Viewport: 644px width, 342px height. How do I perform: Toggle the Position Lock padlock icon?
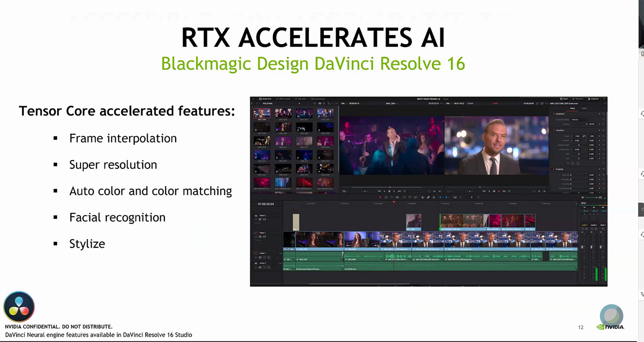tap(434, 197)
